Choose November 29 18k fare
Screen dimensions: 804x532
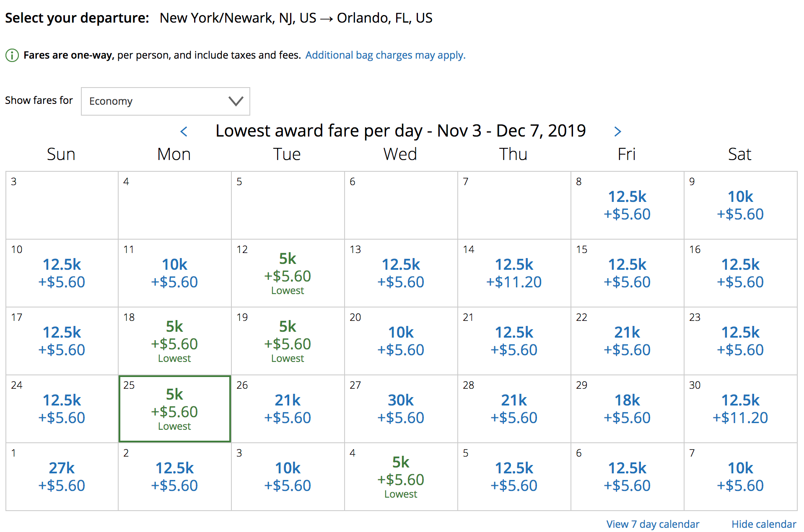pos(628,409)
